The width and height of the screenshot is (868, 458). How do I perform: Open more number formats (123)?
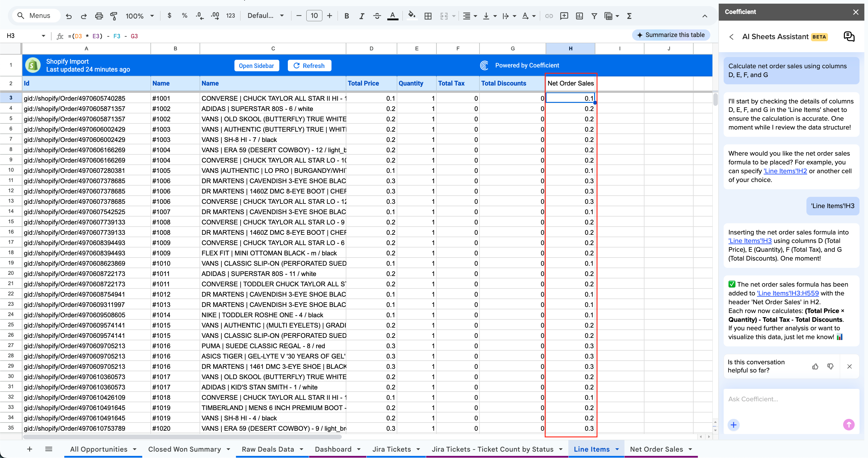click(x=230, y=15)
